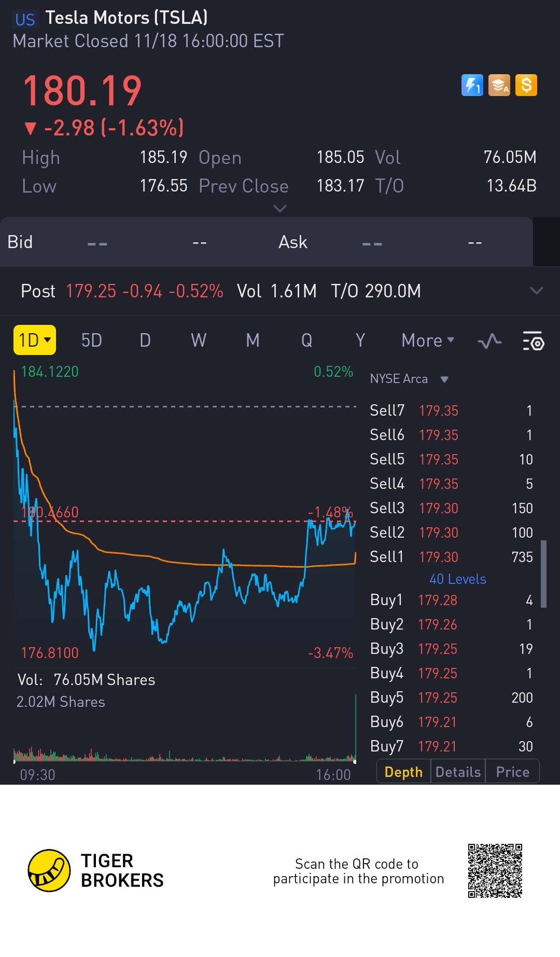Image resolution: width=560 pixels, height=957 pixels.
Task: Tap the Sell6 order book row
Action: click(451, 435)
